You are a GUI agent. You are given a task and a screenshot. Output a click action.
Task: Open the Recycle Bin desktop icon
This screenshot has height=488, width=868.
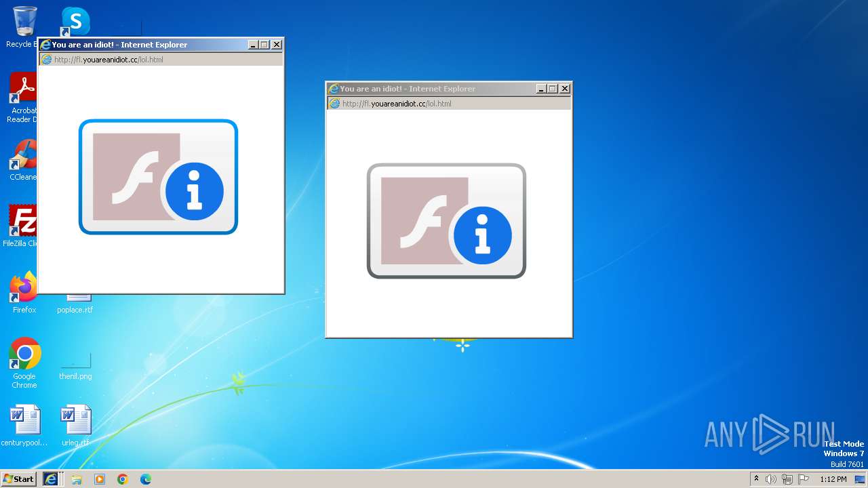click(24, 26)
